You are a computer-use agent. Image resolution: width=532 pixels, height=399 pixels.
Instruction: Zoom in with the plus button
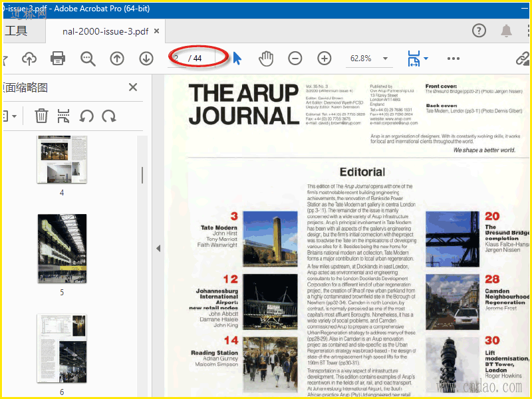pos(325,59)
